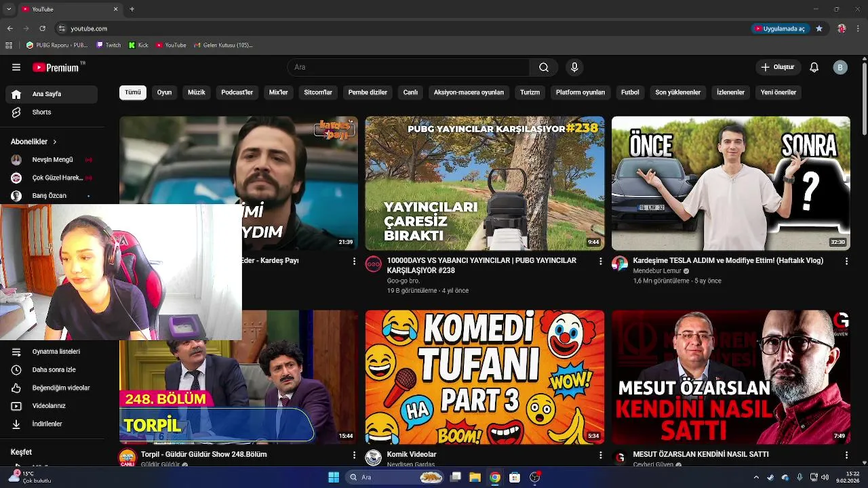Screen dimensions: 868x488
Task: Open İndirilenler in sidebar
Action: tap(52, 424)
